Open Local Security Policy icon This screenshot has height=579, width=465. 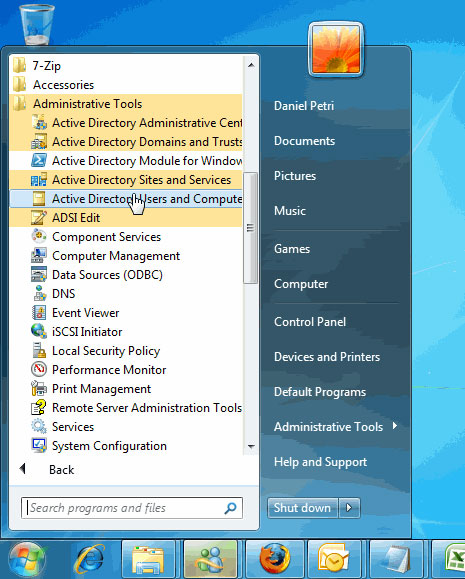(x=39, y=350)
